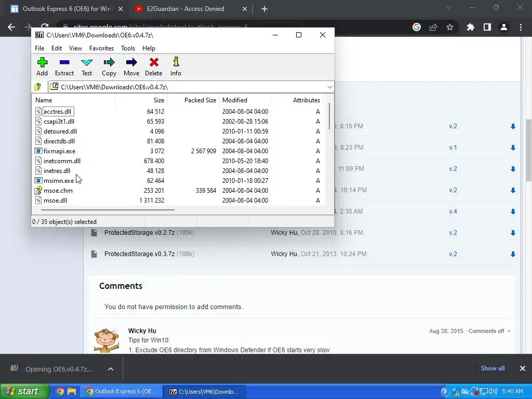Open the Chrome profile avatar icon
The height and width of the screenshot is (399, 532).
pyautogui.click(x=504, y=27)
